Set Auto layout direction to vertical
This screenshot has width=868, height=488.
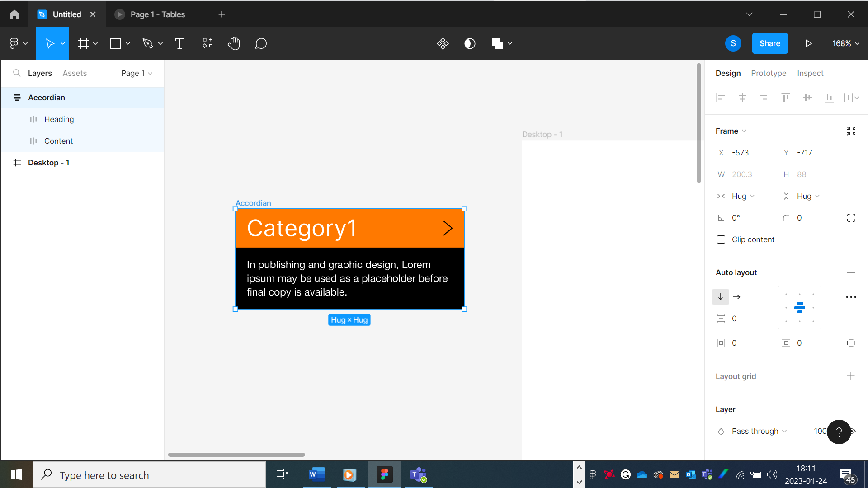click(x=721, y=297)
